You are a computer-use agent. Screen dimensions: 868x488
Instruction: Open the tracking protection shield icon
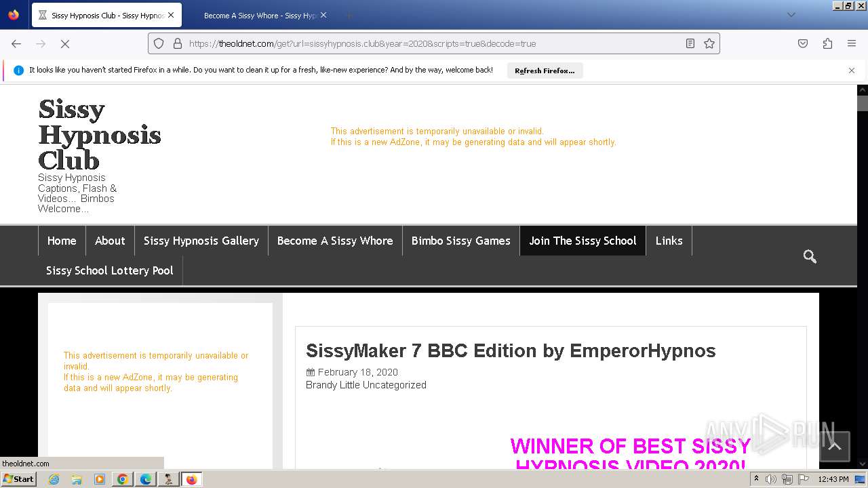point(159,43)
